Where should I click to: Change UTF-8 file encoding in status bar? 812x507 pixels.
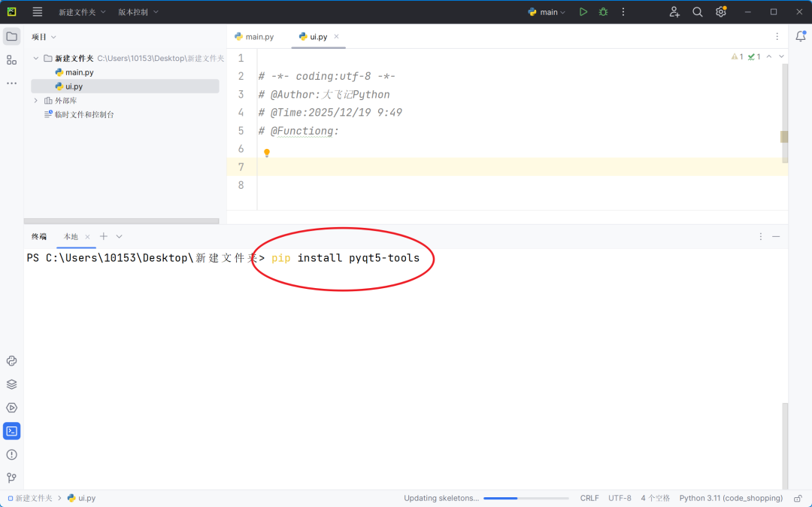pos(620,498)
